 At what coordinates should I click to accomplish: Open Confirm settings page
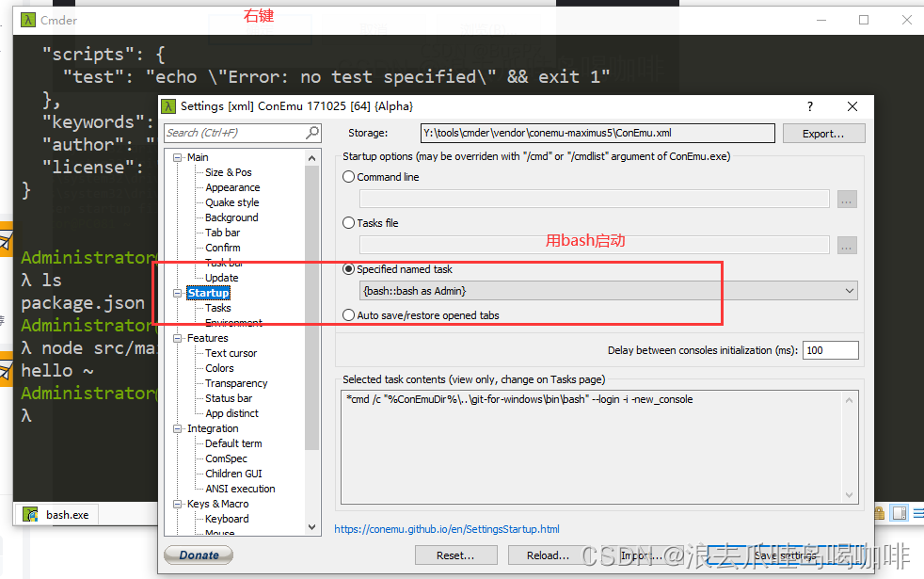coord(223,248)
